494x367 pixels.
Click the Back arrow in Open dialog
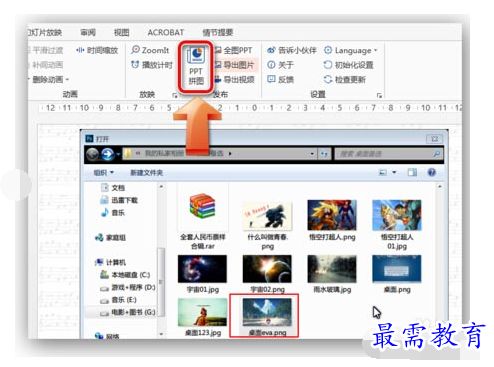93,154
